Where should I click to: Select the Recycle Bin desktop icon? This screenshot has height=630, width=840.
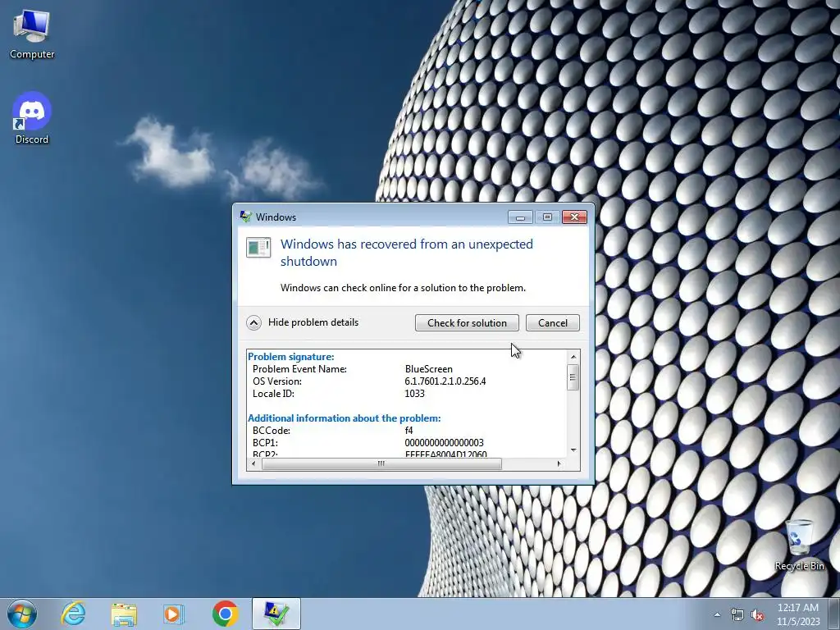799,545
